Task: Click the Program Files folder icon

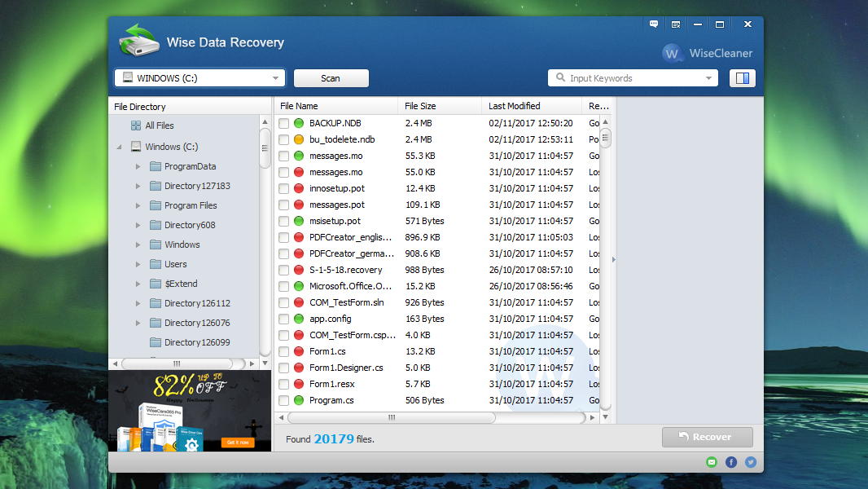Action: 156,205
